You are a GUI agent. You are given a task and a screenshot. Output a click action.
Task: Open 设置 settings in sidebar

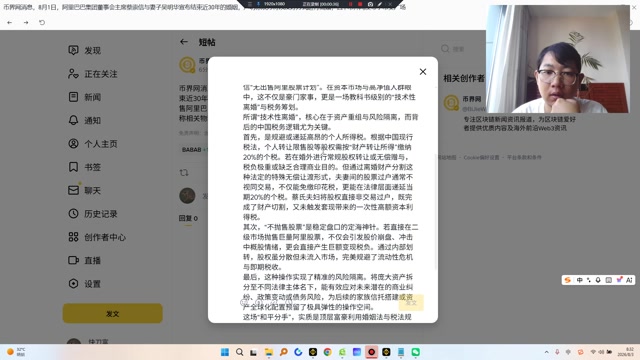click(84, 284)
